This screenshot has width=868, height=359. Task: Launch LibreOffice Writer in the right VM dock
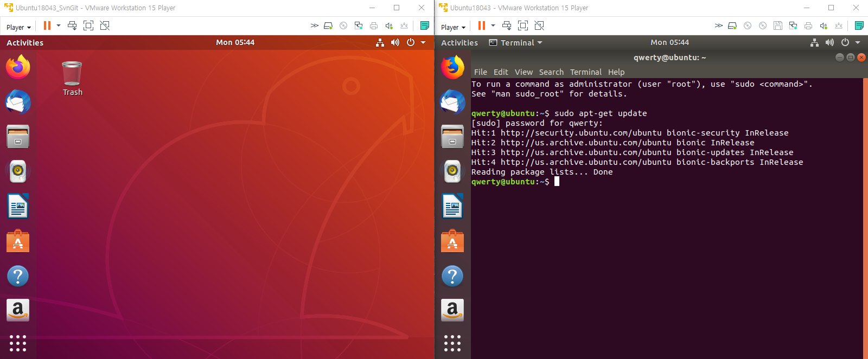pyautogui.click(x=453, y=206)
